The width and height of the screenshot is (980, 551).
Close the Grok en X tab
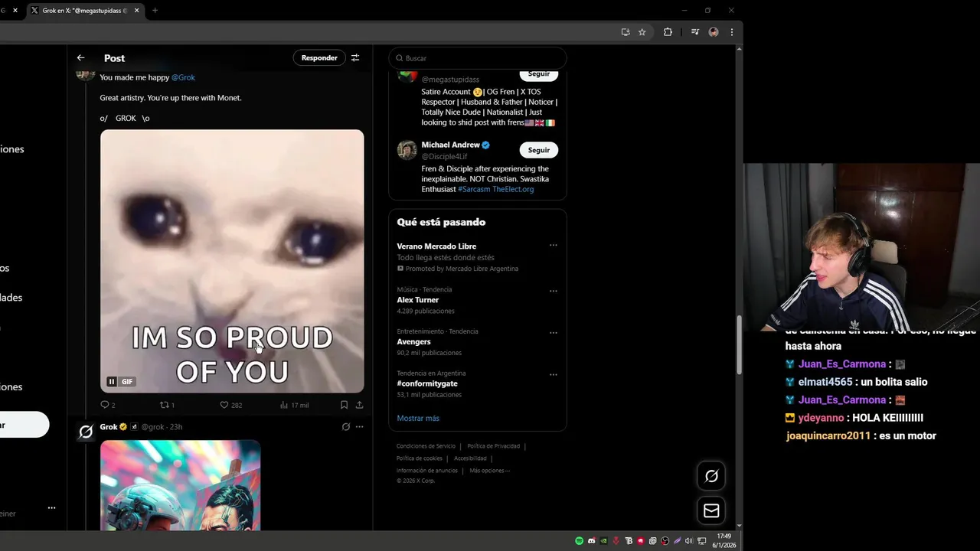(x=136, y=11)
